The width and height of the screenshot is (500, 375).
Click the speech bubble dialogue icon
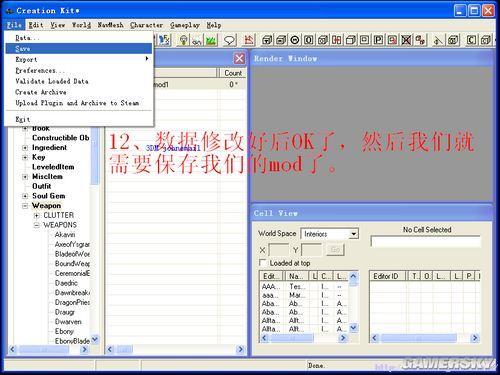click(229, 40)
